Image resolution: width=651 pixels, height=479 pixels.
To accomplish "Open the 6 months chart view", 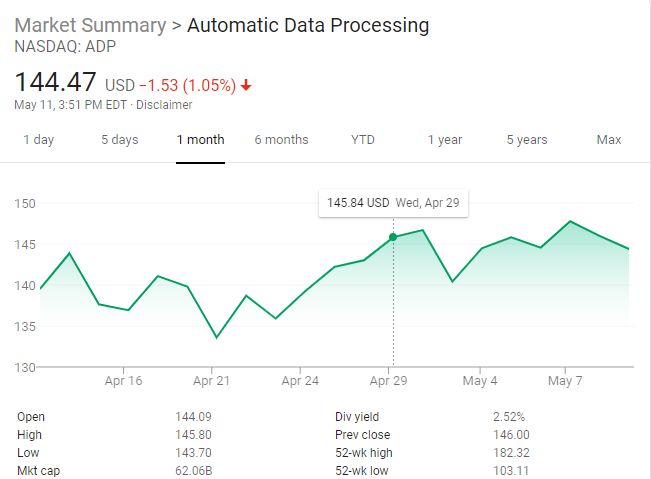I will click(281, 140).
